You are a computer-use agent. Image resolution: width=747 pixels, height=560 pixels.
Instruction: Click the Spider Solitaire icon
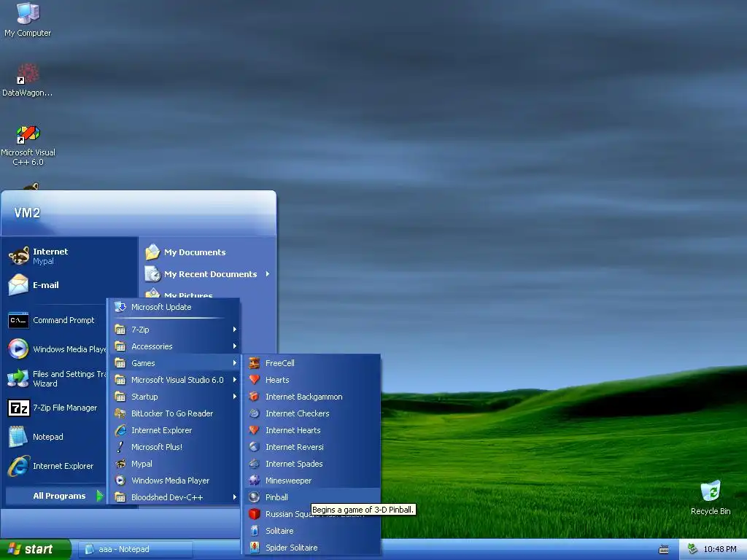(255, 548)
